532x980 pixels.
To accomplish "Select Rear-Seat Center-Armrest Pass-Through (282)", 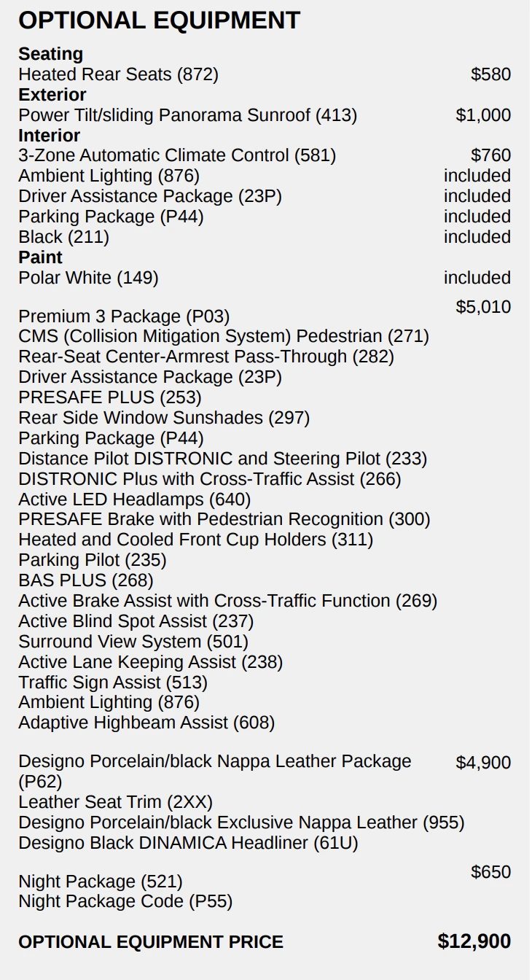I will tap(206, 357).
